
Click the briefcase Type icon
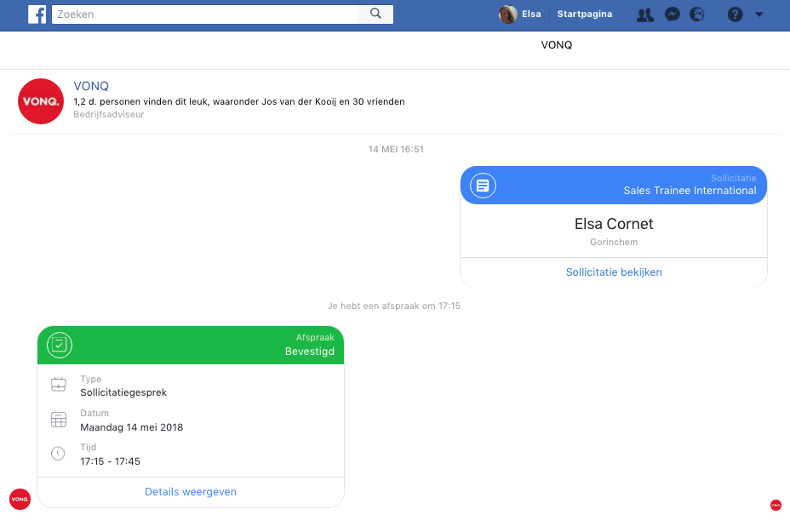click(59, 385)
